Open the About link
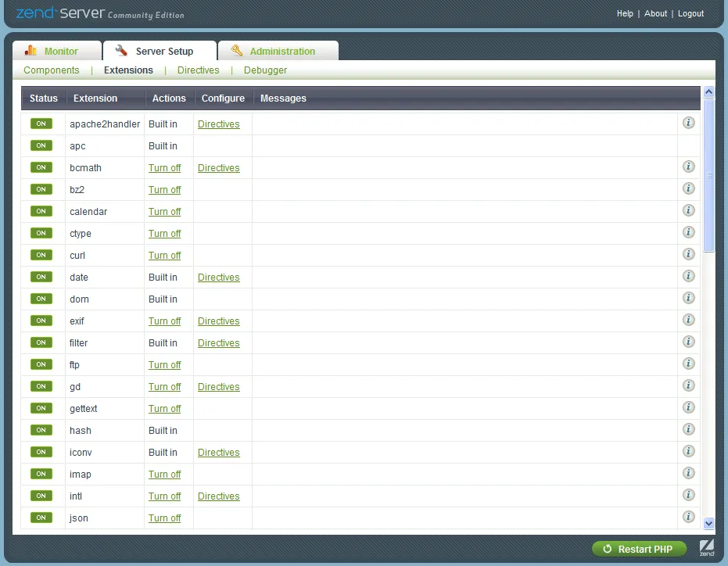The image size is (728, 566). tap(655, 13)
